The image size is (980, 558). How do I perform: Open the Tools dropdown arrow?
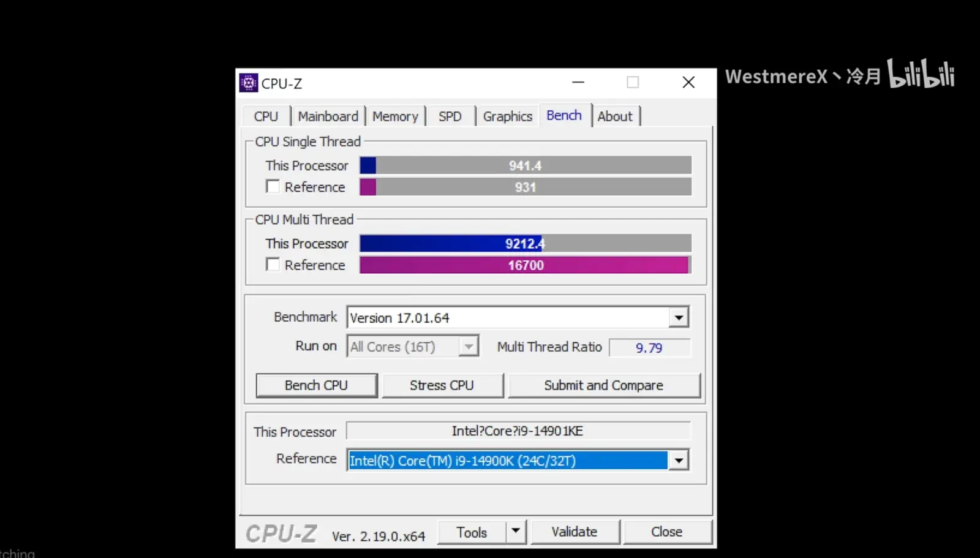(x=516, y=531)
